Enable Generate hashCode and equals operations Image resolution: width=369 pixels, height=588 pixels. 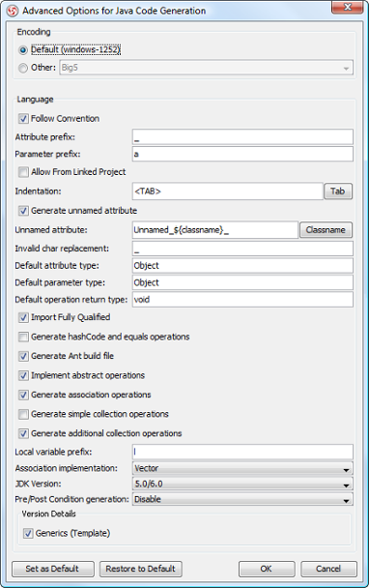pos(23,337)
